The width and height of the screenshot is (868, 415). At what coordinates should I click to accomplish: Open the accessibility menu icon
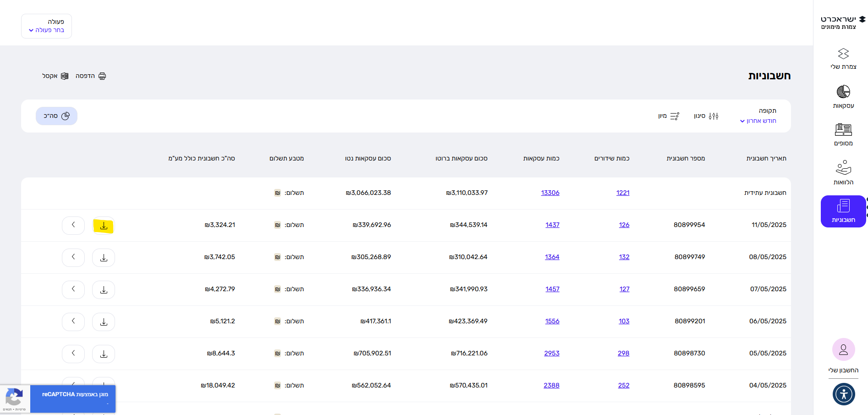[x=843, y=394]
